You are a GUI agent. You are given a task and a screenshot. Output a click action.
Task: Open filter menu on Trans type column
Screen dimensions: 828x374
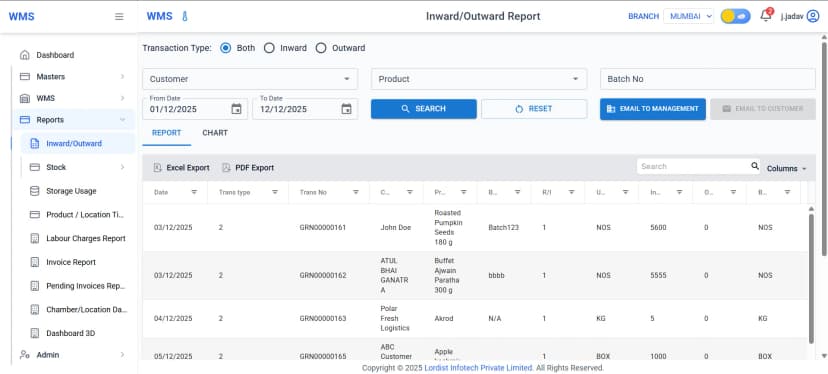click(275, 192)
